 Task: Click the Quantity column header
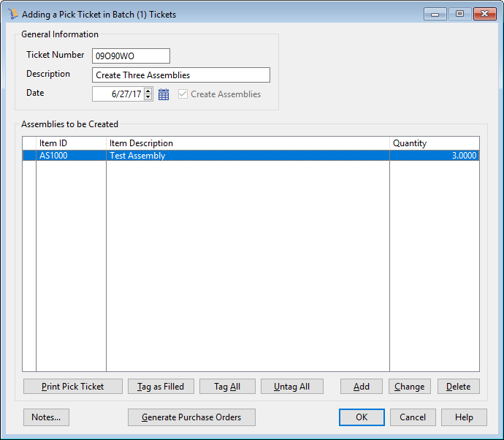[x=434, y=143]
